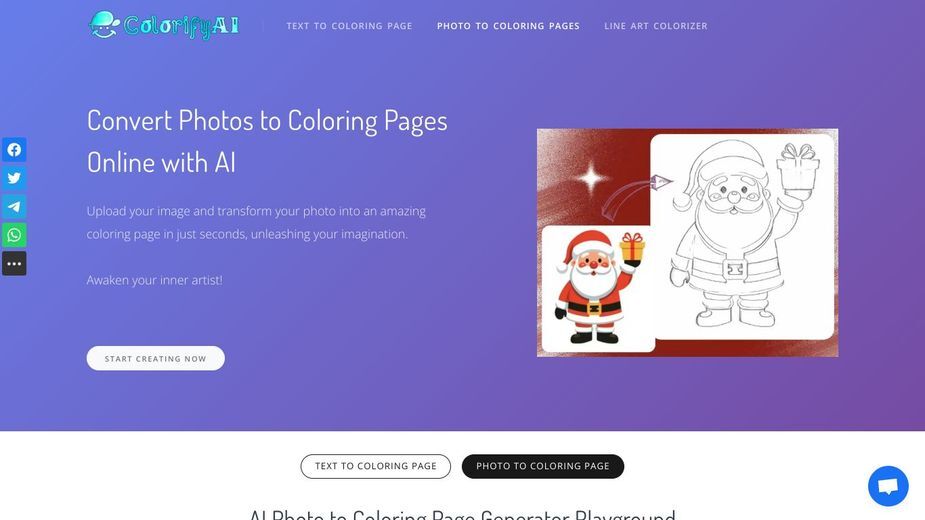
Task: Select the black Photo to Coloring Page tab
Action: 543,466
